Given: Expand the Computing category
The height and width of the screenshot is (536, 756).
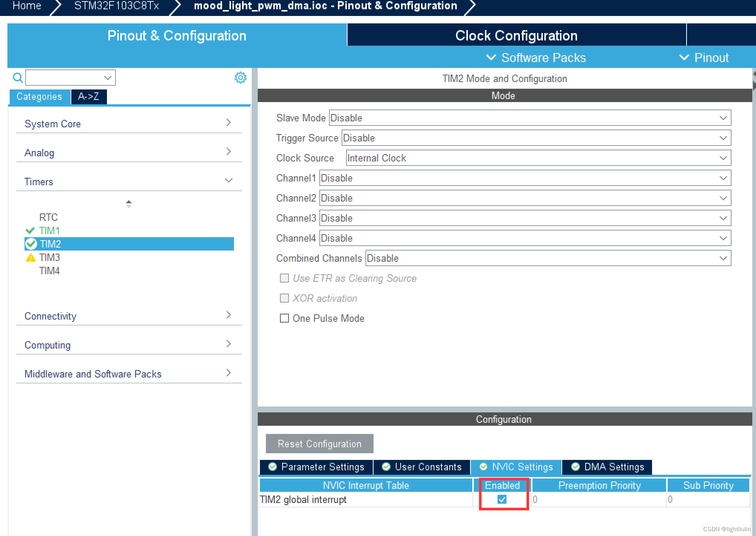Looking at the screenshot, I should tap(129, 344).
